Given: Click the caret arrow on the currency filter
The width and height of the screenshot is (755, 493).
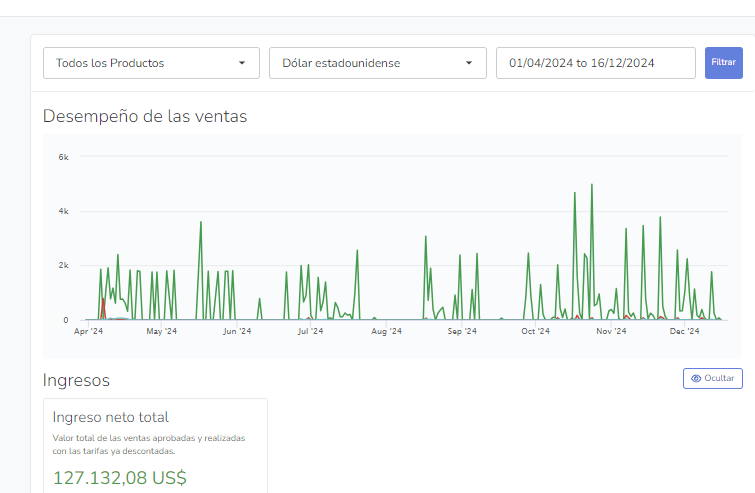Looking at the screenshot, I should point(468,63).
